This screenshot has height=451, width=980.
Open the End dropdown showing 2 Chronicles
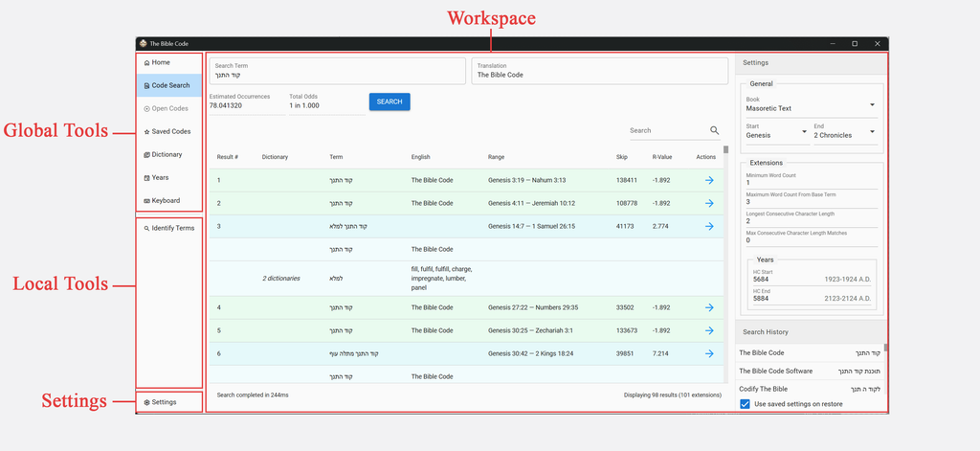coord(845,132)
